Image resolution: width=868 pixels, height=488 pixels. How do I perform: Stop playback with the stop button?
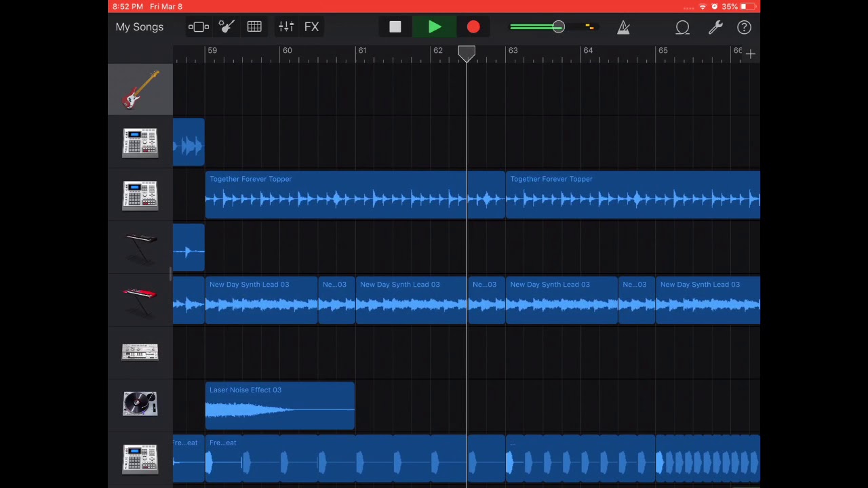[x=395, y=27]
